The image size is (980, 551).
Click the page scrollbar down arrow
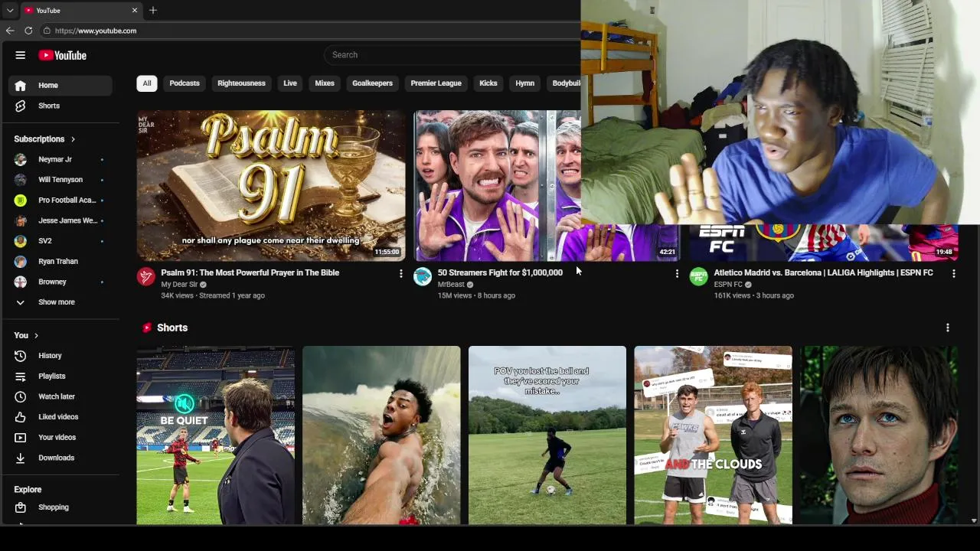click(x=974, y=520)
